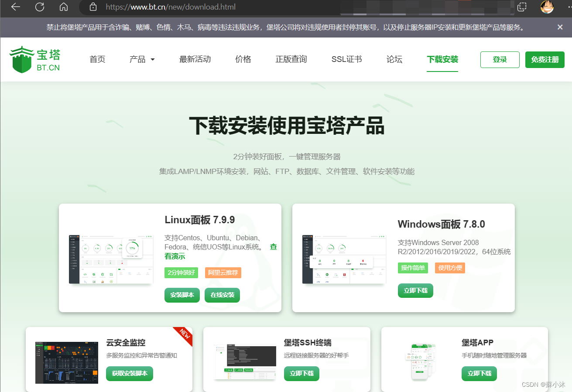
Task: Open 价格 navigation item
Action: pyautogui.click(x=243, y=59)
